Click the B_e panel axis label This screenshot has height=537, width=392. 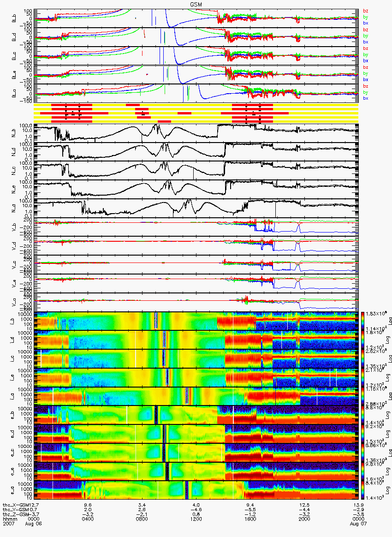[14, 75]
